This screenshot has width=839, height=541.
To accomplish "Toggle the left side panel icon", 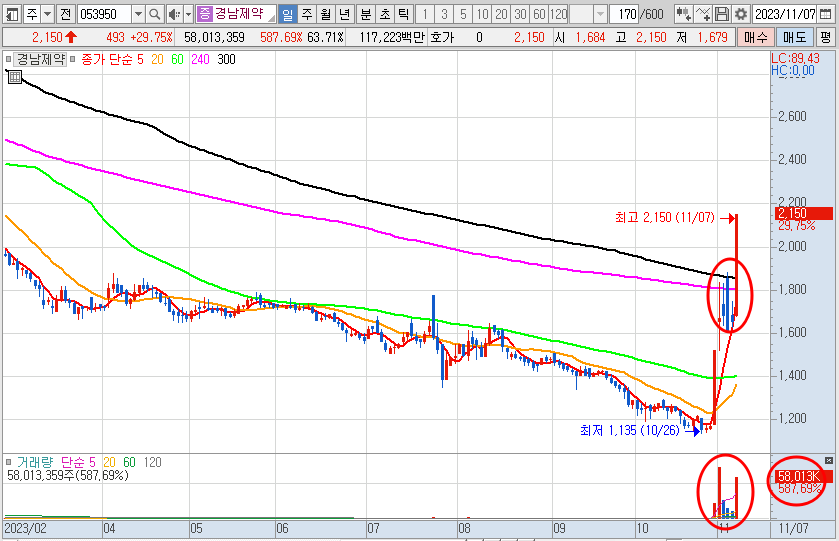I will coord(12,14).
